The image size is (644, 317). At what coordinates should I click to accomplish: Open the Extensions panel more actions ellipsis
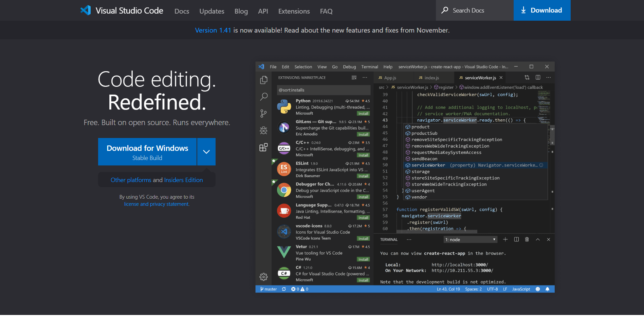(x=365, y=78)
